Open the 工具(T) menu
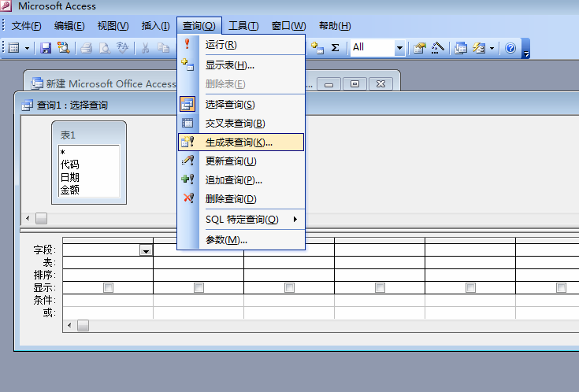 tap(243, 26)
